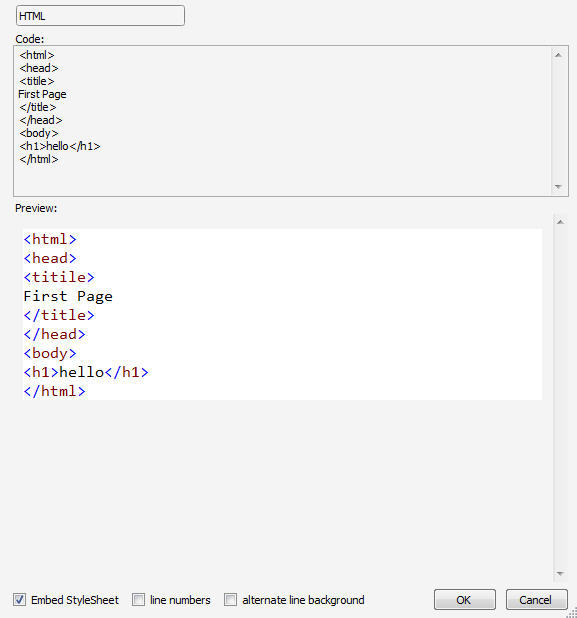Click the </title> line in Preview
This screenshot has height=618, width=577.
click(59, 315)
